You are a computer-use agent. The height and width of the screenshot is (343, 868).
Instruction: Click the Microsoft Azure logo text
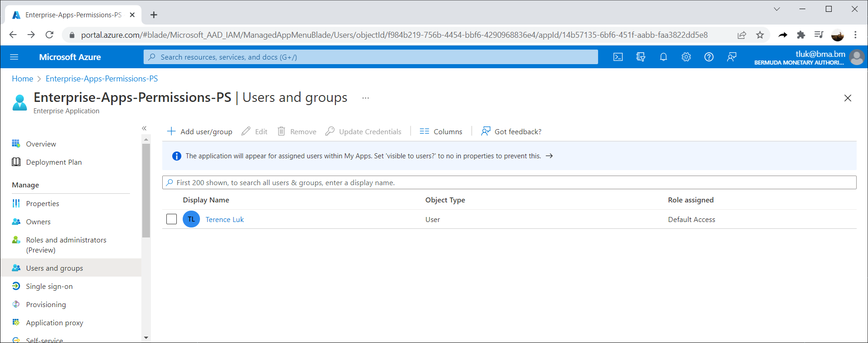point(70,57)
